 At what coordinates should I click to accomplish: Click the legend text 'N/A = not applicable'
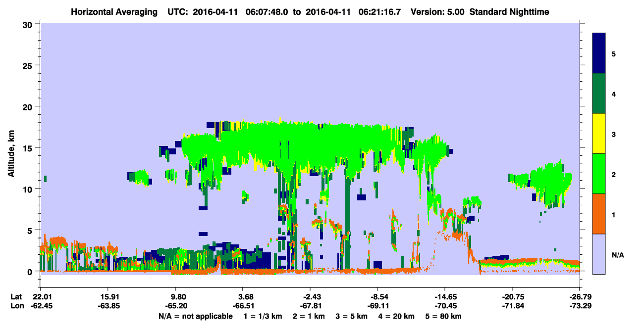click(195, 316)
